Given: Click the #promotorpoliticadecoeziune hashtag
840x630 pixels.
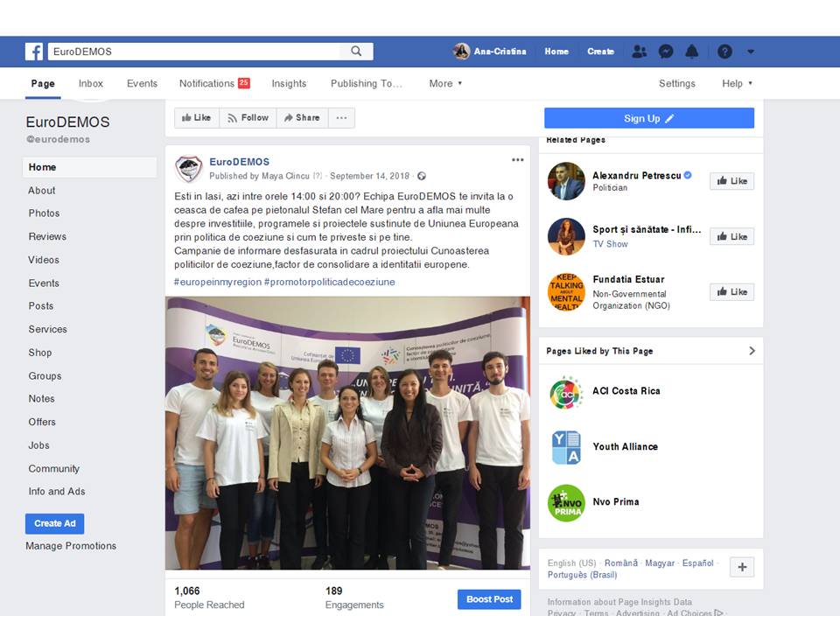Looking at the screenshot, I should click(330, 282).
